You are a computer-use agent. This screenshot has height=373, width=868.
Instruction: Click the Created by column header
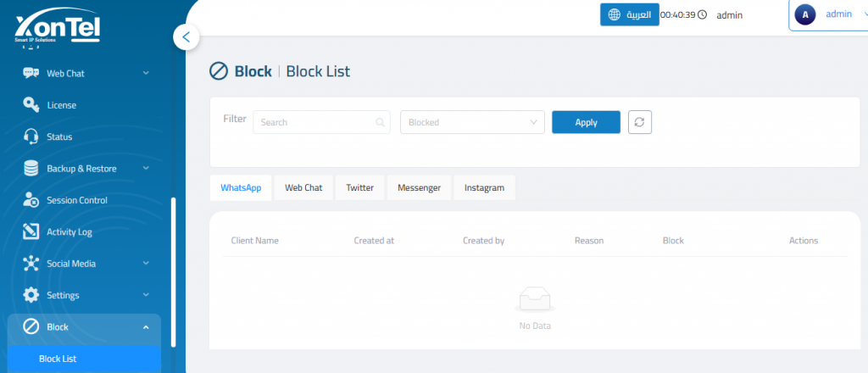pyautogui.click(x=484, y=241)
